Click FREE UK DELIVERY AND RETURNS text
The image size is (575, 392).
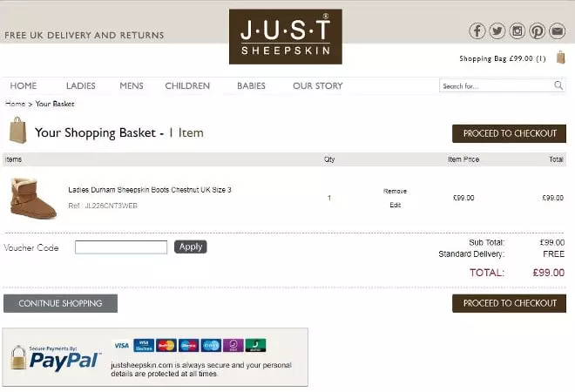pos(85,35)
